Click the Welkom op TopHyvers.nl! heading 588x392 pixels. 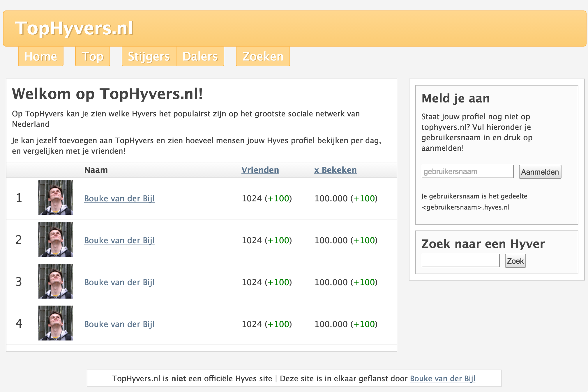107,94
